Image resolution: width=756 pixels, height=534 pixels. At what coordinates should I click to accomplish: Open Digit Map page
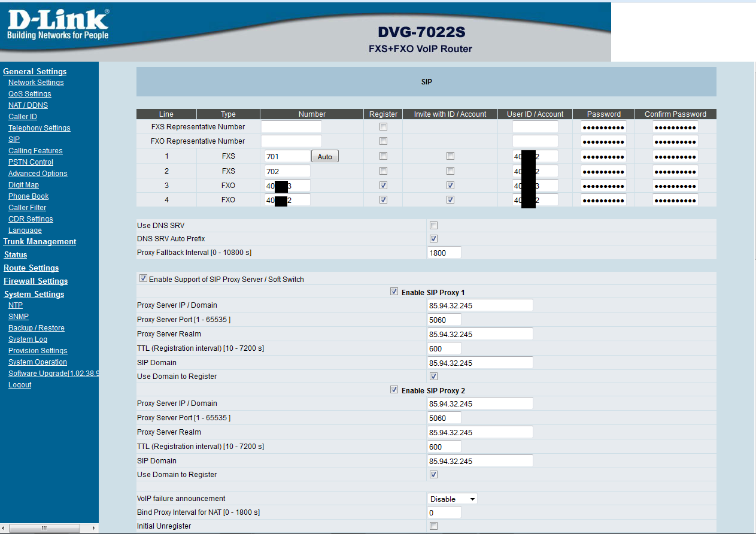tap(23, 185)
